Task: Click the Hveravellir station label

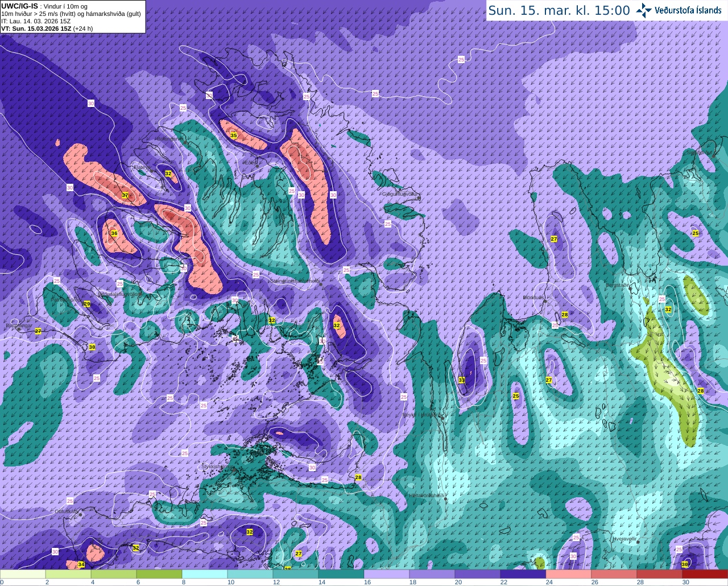Action: [x=624, y=538]
